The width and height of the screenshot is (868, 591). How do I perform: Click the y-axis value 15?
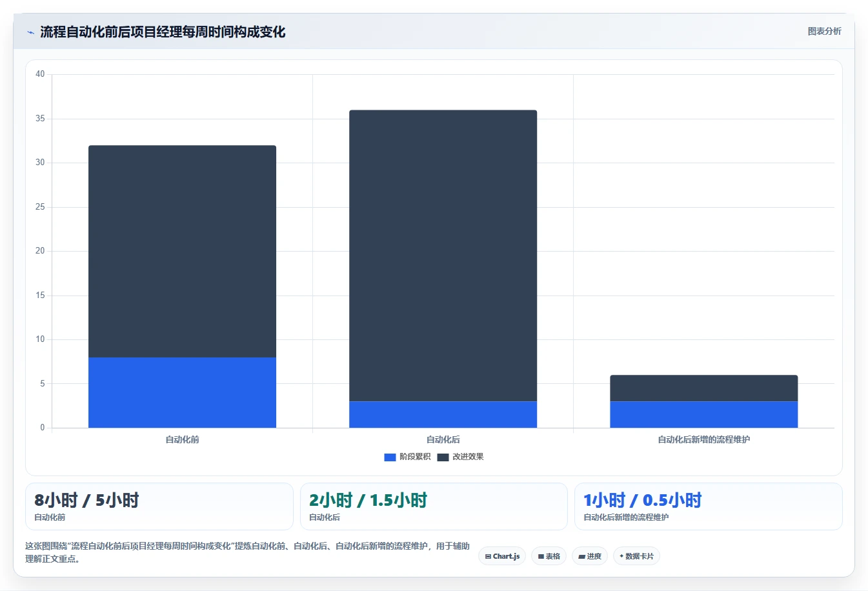pos(40,295)
